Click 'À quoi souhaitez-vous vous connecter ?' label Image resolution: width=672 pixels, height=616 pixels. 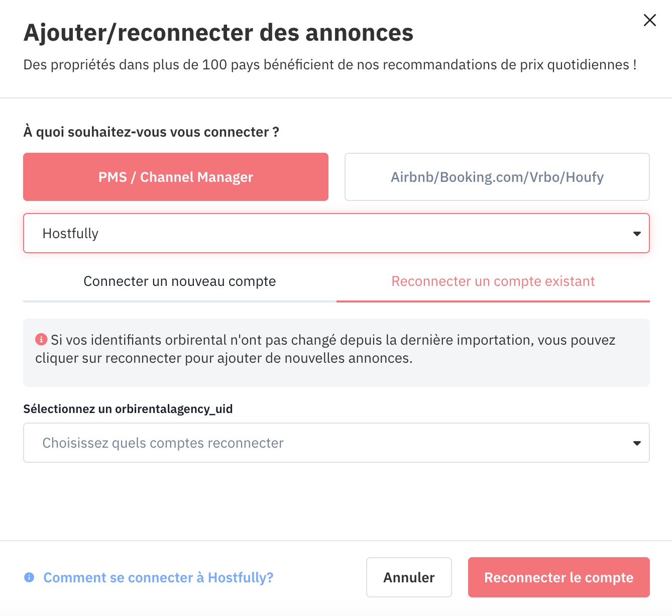pos(151,132)
